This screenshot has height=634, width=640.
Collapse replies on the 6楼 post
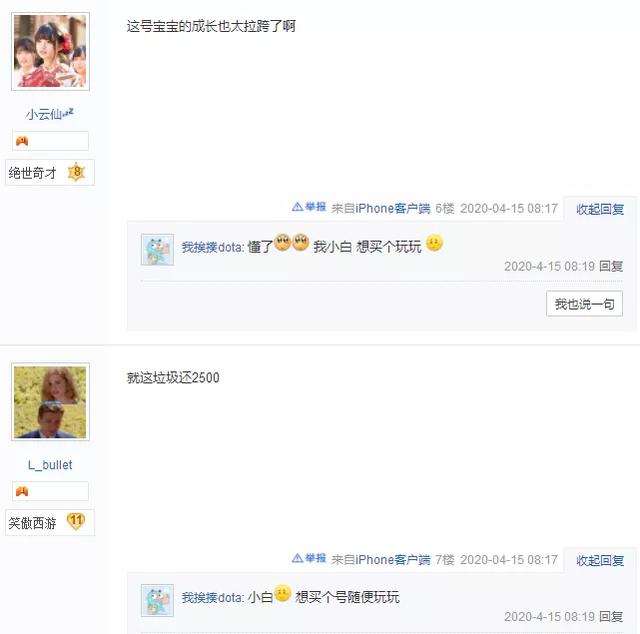(x=600, y=209)
